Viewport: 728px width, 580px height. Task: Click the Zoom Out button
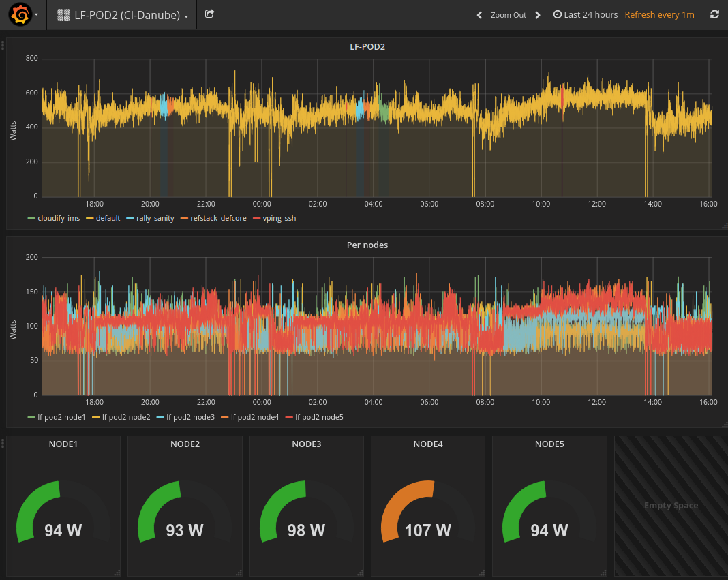point(508,15)
